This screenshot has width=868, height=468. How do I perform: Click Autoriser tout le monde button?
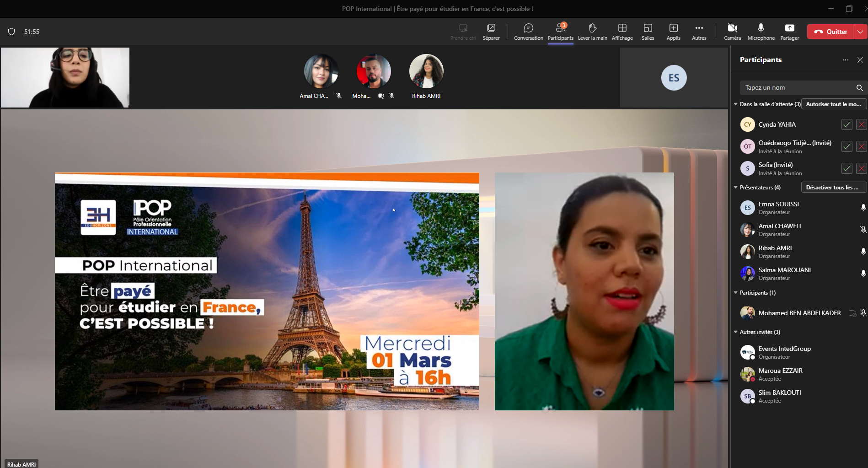click(x=833, y=104)
